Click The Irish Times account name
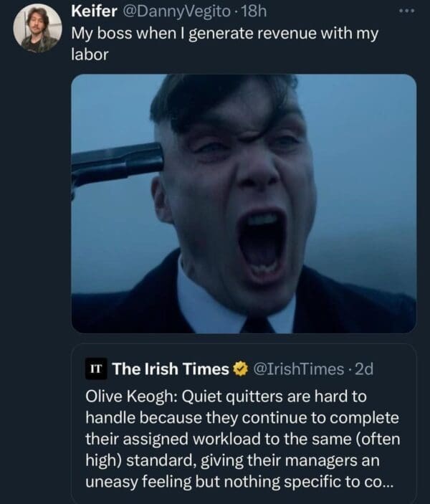The height and width of the screenshot is (504, 430). click(171, 369)
